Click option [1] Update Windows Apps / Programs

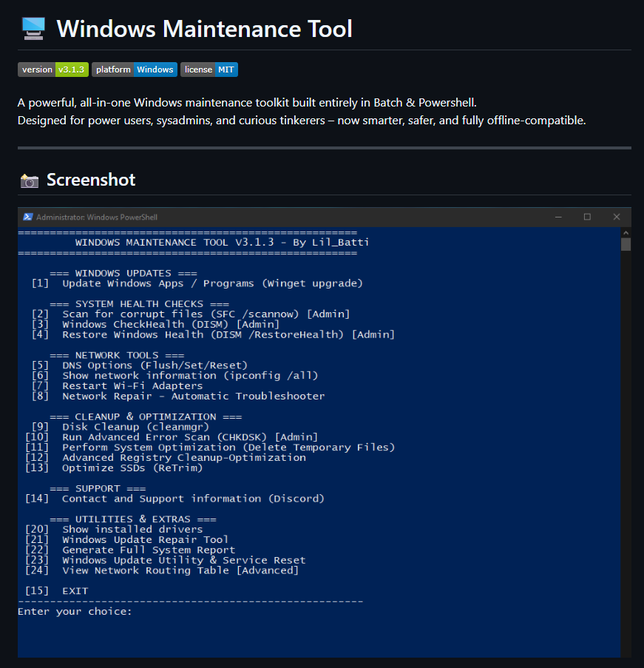[x=197, y=283]
